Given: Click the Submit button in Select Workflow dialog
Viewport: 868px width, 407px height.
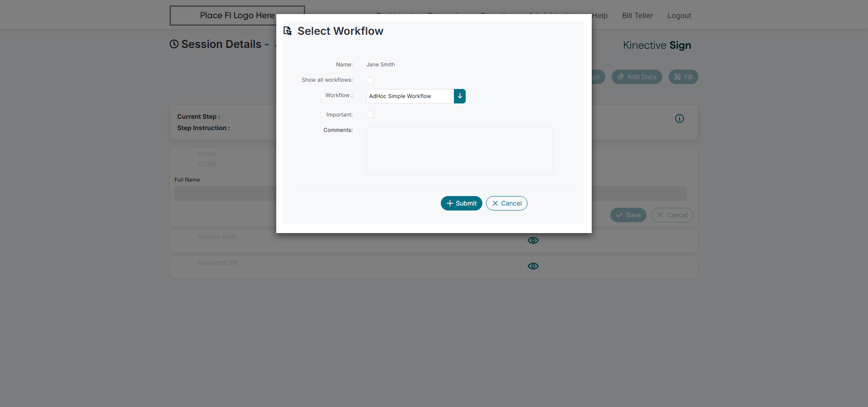Looking at the screenshot, I should tap(461, 203).
